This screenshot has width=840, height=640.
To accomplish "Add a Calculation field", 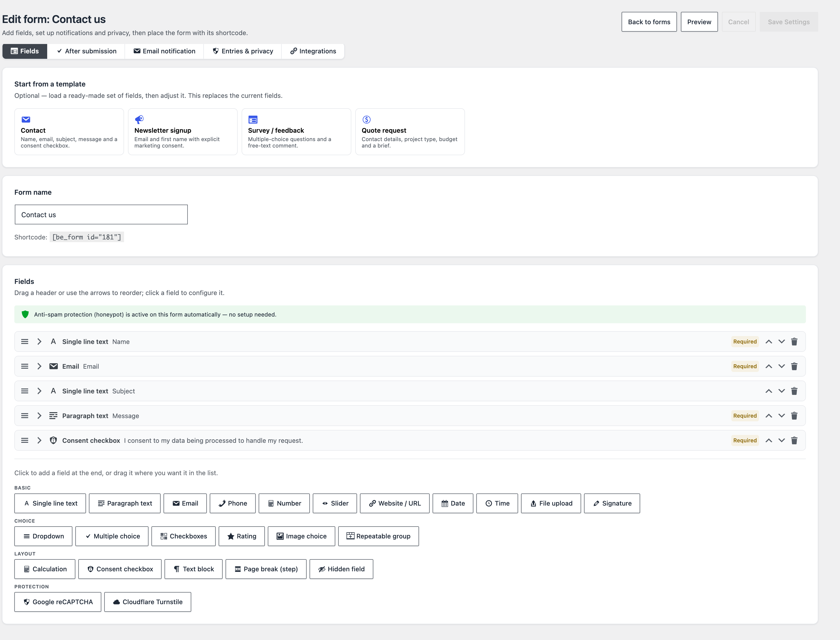I will [45, 569].
